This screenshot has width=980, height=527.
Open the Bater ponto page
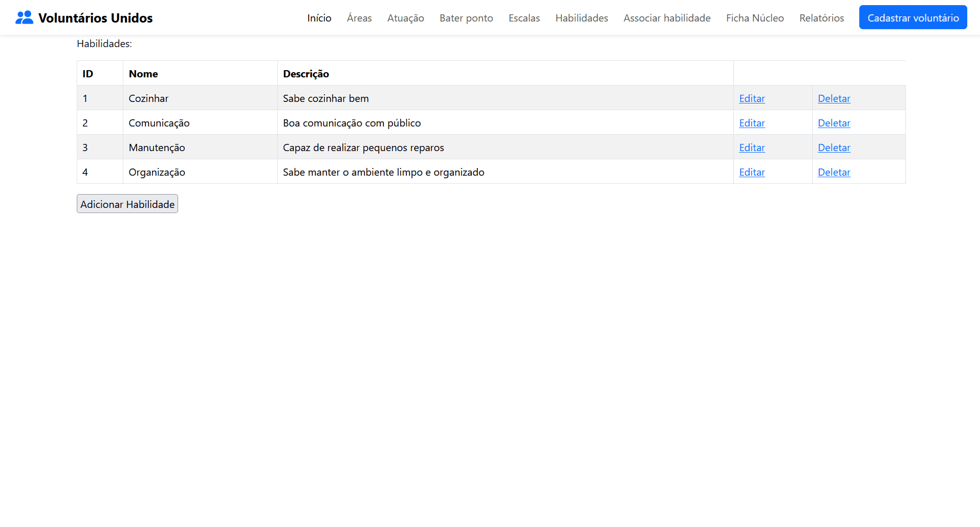(466, 17)
